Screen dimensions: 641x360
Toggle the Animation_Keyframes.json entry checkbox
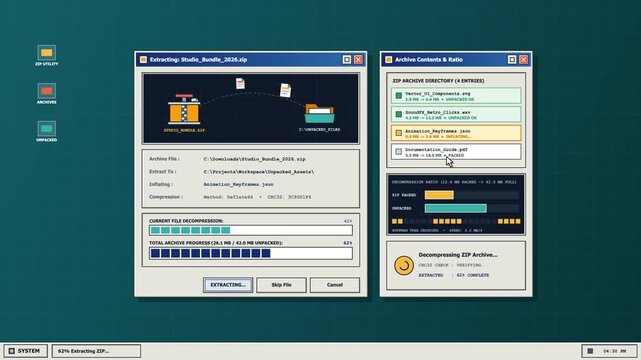[399, 133]
